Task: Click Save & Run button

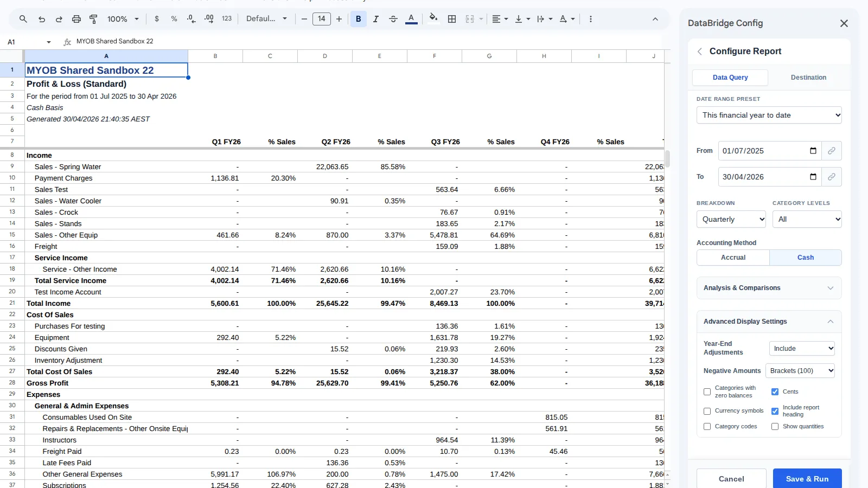Action: pyautogui.click(x=807, y=478)
